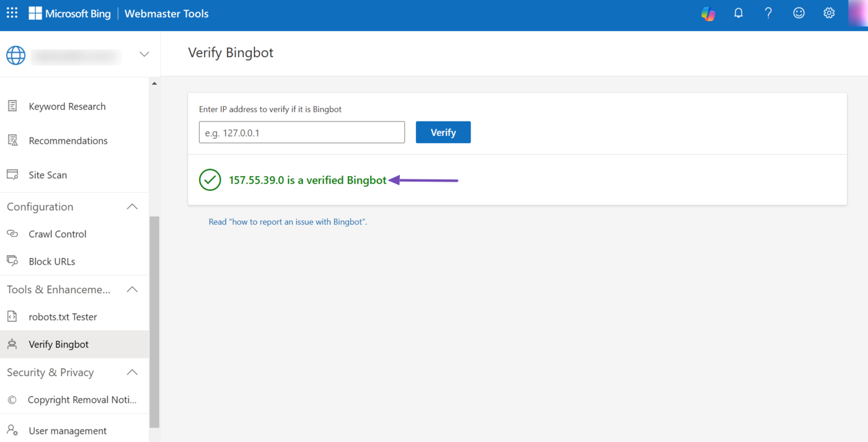Open notifications bell icon

738,13
